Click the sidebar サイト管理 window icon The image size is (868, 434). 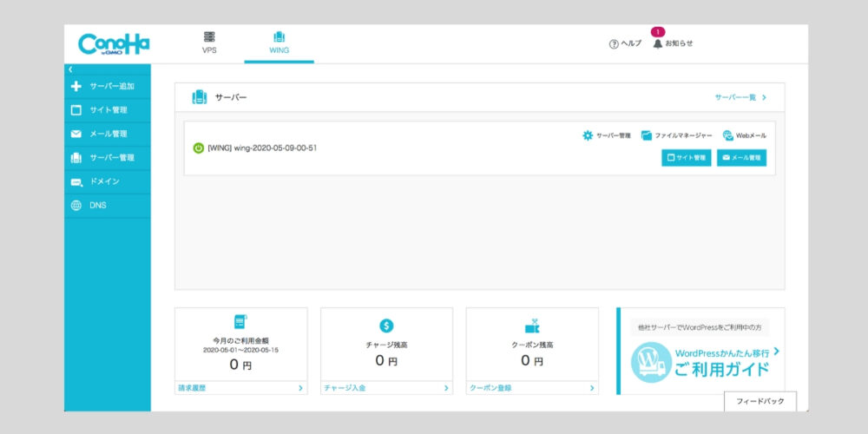point(76,110)
